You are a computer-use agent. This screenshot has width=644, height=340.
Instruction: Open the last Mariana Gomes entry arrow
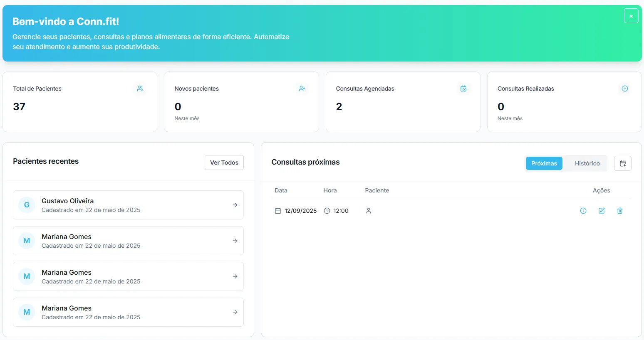click(235, 312)
